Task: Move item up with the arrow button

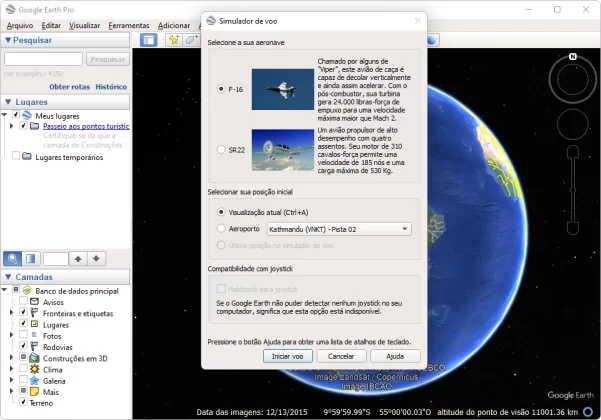Action: coord(78,259)
